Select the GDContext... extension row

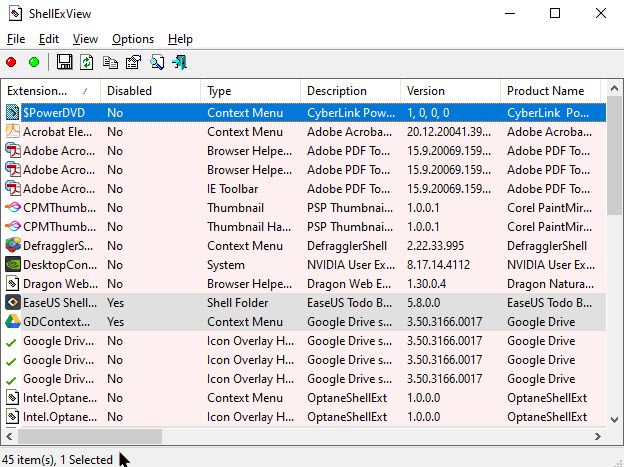[305, 322]
